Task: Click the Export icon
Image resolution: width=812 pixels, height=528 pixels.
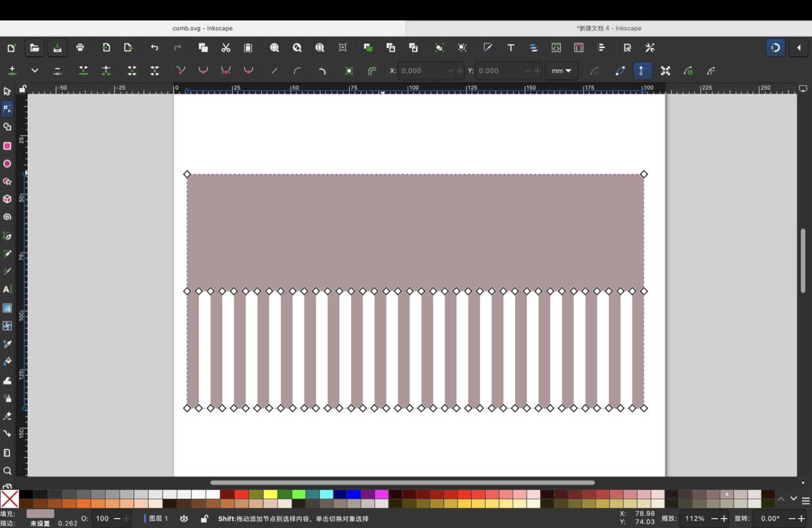Action: click(129, 47)
